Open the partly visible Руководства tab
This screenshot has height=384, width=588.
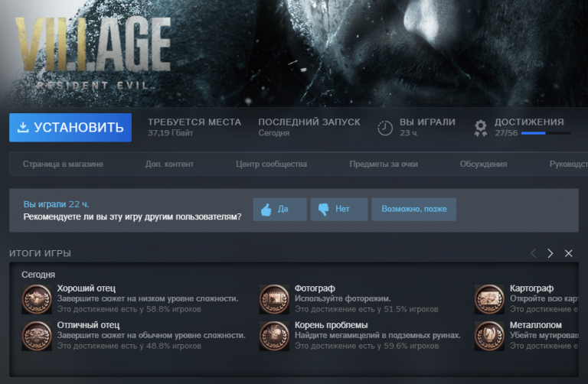[x=569, y=164]
